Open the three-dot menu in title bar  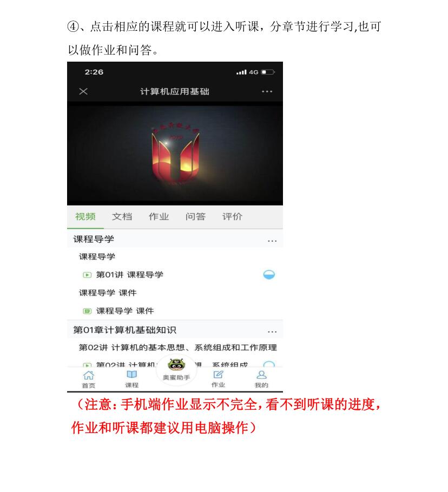tap(267, 91)
